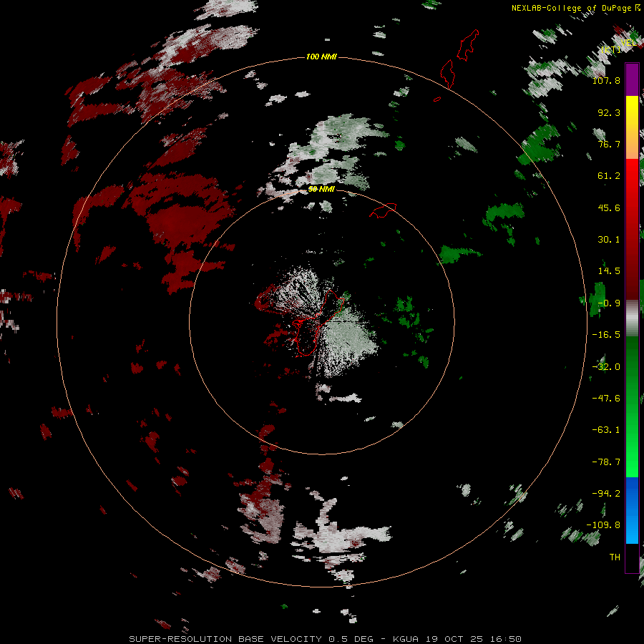This screenshot has width=644, height=644.
Task: Select the -32.0 velocity scale value
Action: point(606,367)
